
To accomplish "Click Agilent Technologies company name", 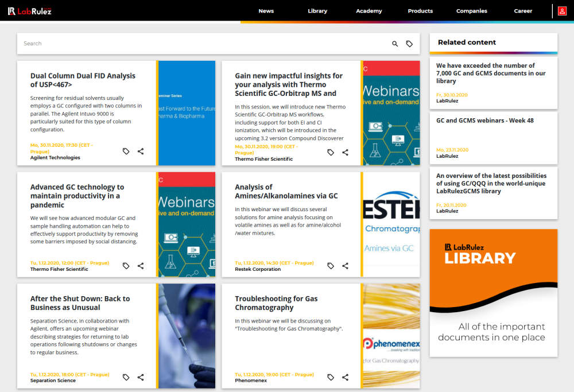I will pos(55,158).
